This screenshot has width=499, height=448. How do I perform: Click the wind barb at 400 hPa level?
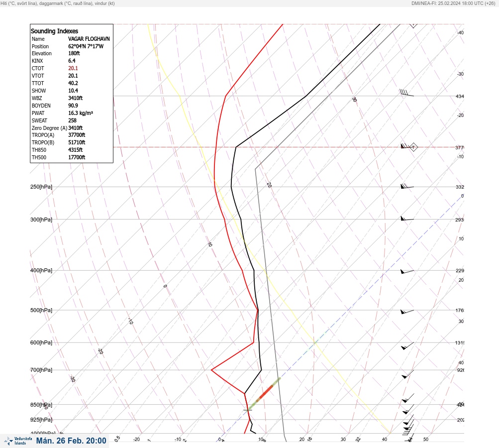click(407, 271)
